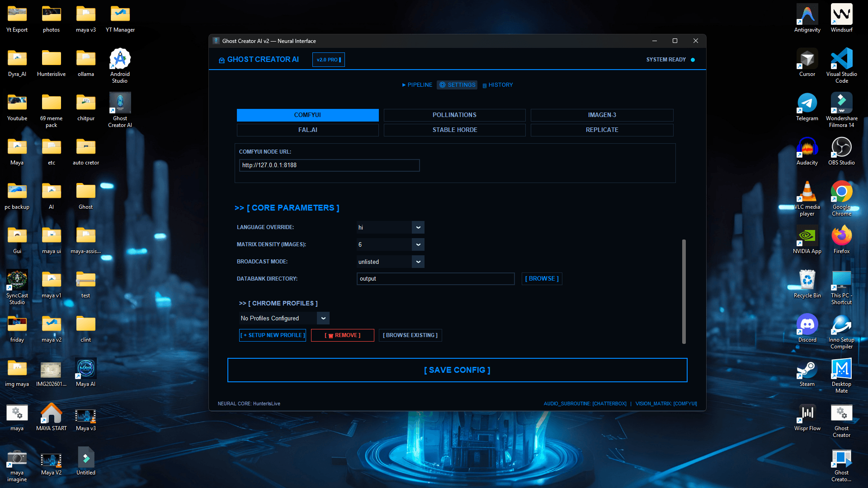Click the settings panel vertical scrollbar

tap(684, 291)
